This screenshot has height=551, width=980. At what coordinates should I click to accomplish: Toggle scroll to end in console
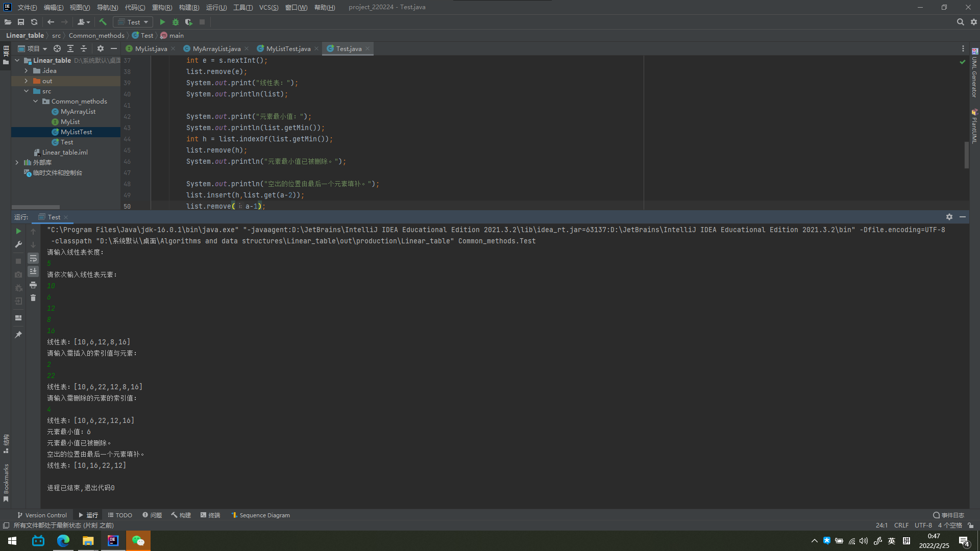tap(33, 271)
